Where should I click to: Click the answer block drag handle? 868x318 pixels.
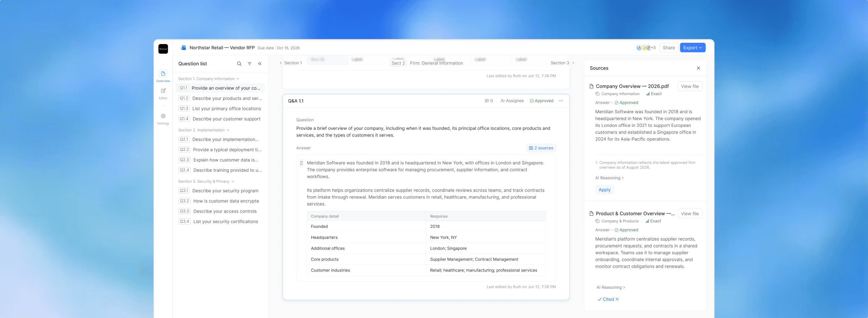pyautogui.click(x=301, y=163)
